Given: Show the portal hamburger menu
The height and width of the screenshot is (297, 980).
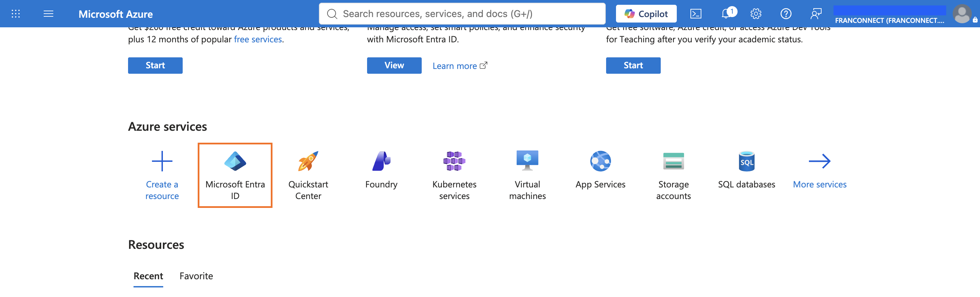Looking at the screenshot, I should tap(48, 14).
